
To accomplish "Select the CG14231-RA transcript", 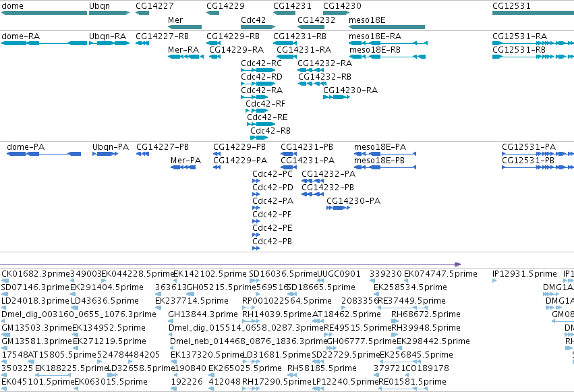I will (x=287, y=57).
